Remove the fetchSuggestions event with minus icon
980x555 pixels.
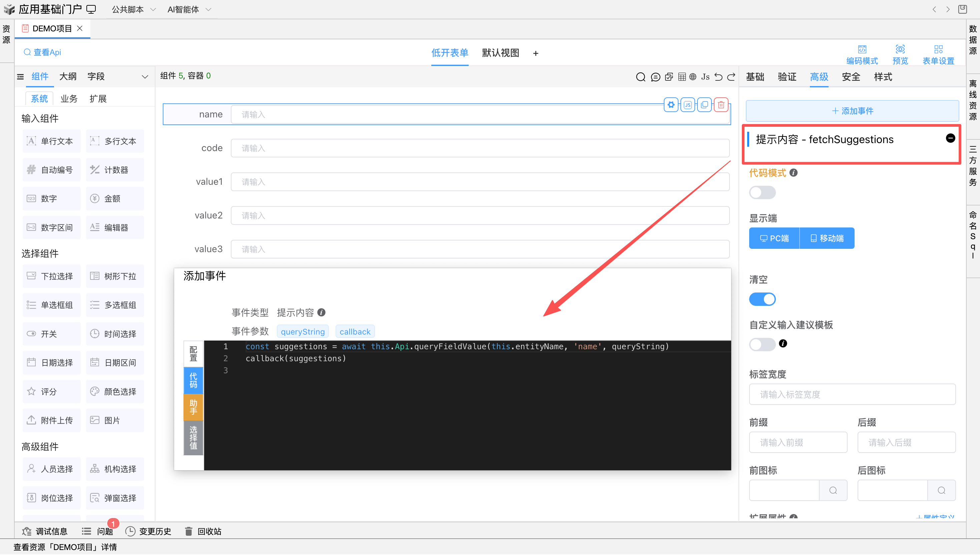pos(950,138)
